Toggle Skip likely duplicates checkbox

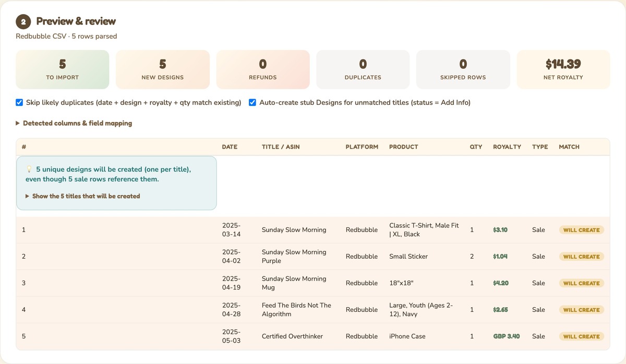19,103
